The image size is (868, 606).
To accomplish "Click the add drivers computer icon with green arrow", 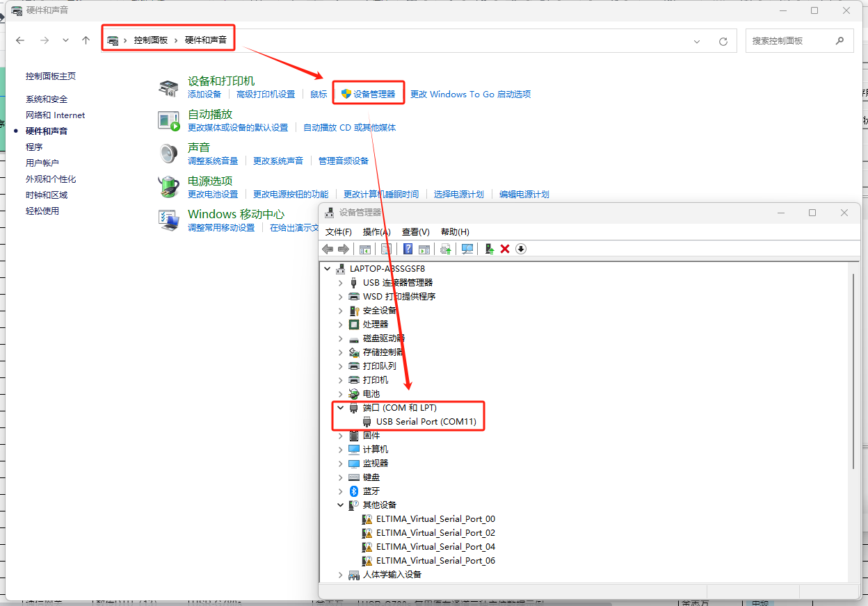I will click(x=489, y=249).
